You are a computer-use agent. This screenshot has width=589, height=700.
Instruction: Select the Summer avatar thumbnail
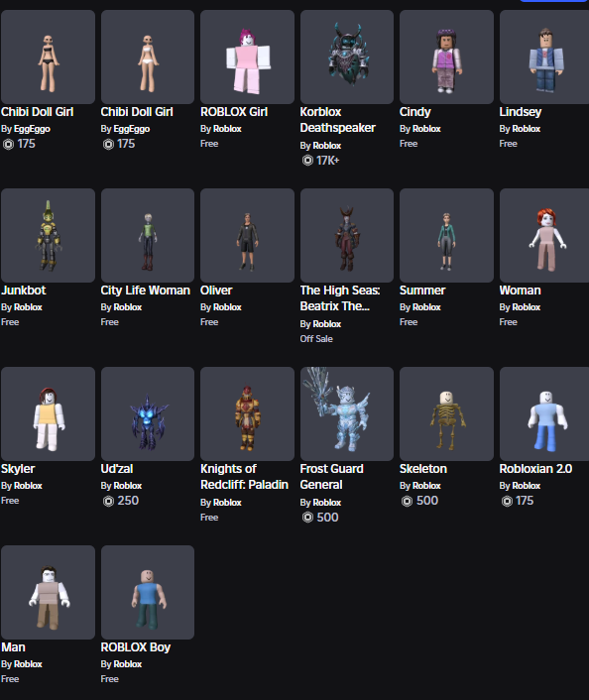click(446, 235)
